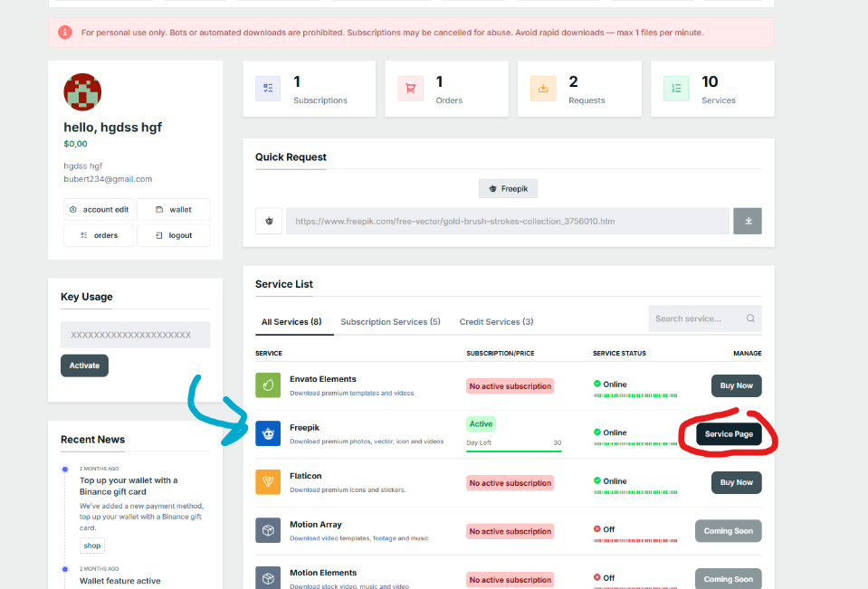Click the Requests download tray icon

click(x=543, y=89)
